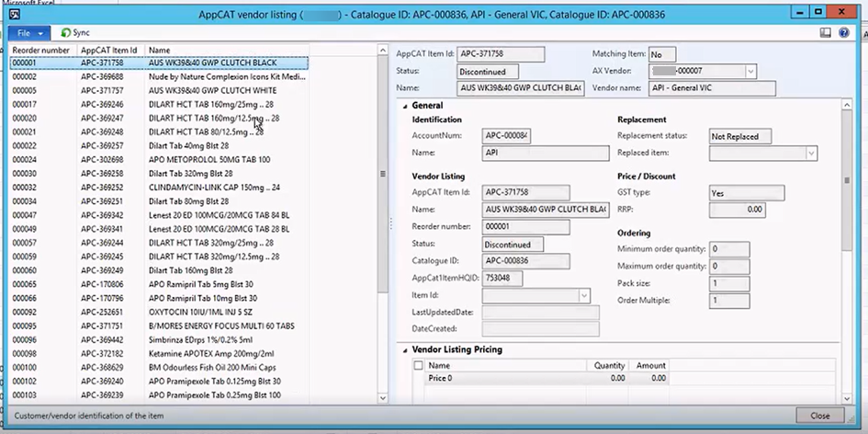Sort by Reorder number column header

[41, 50]
